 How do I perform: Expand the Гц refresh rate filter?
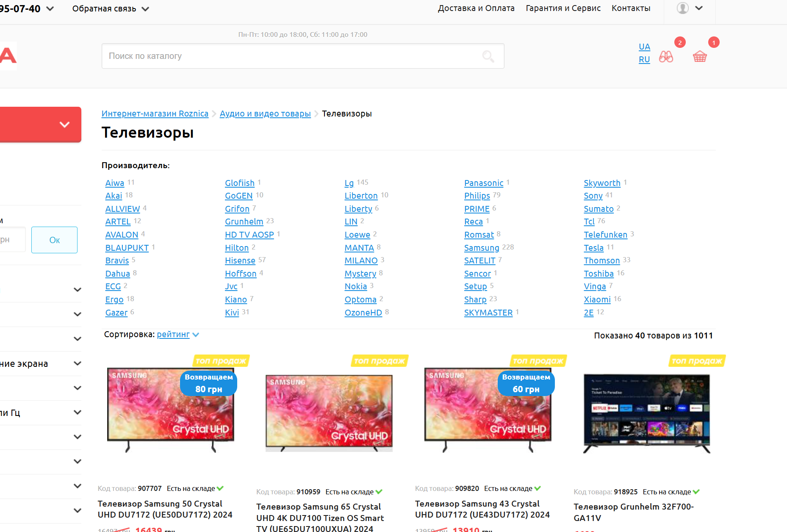coord(41,413)
